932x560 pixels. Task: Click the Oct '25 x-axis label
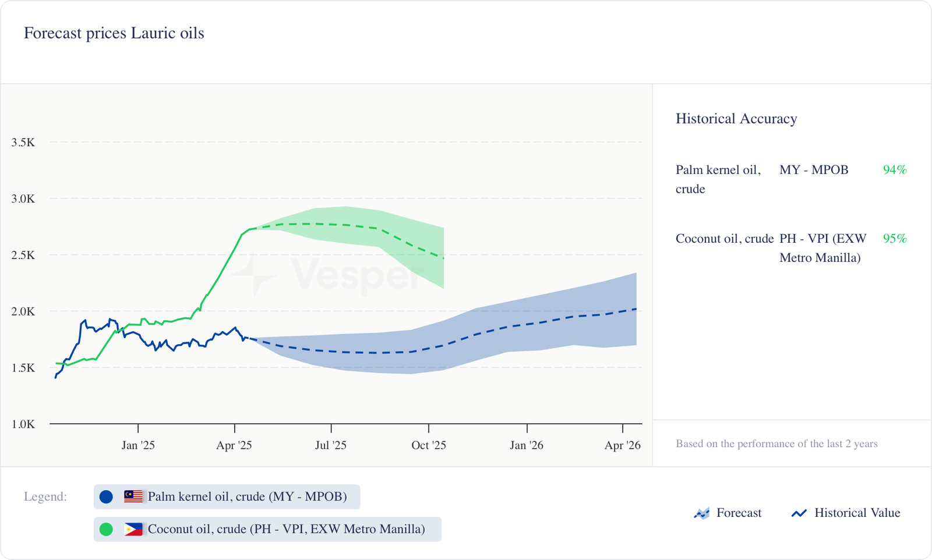point(429,445)
